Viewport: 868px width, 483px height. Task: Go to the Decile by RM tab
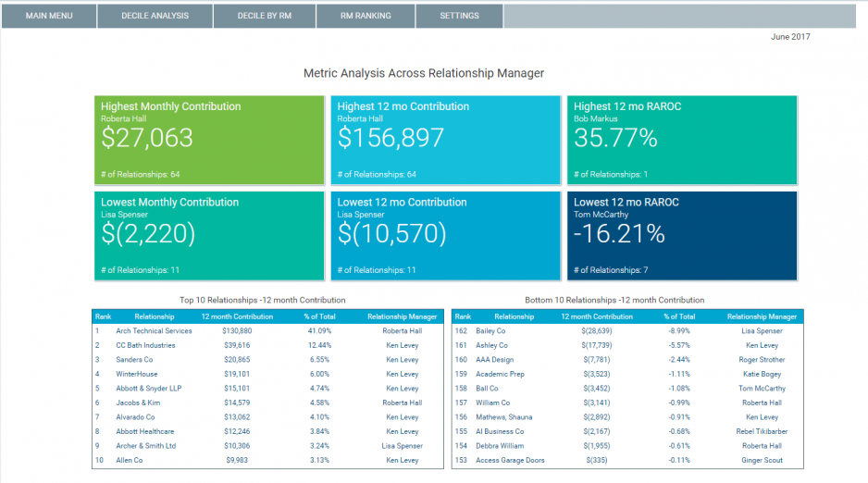click(x=264, y=16)
